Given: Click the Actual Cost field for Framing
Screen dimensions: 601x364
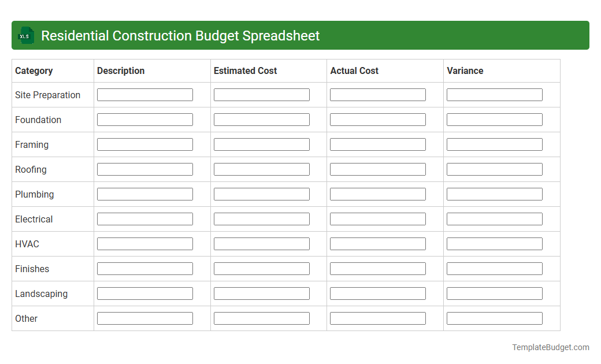Looking at the screenshot, I should 377,144.
